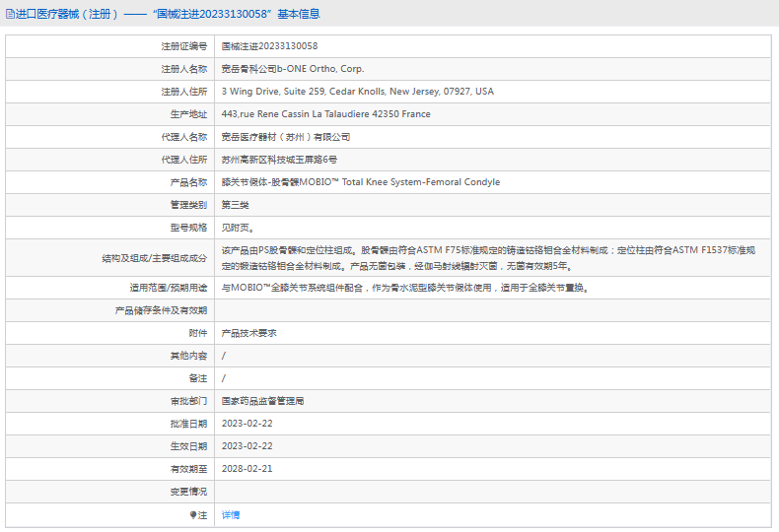Image resolution: width=779 pixels, height=532 pixels.
Task: Click the expiry date 2028-02-21
Action: click(247, 469)
